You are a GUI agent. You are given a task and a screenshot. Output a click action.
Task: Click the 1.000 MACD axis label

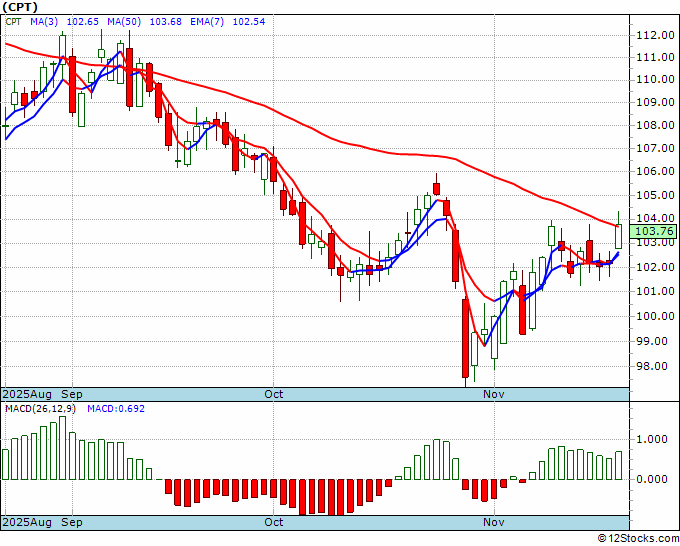coord(652,439)
